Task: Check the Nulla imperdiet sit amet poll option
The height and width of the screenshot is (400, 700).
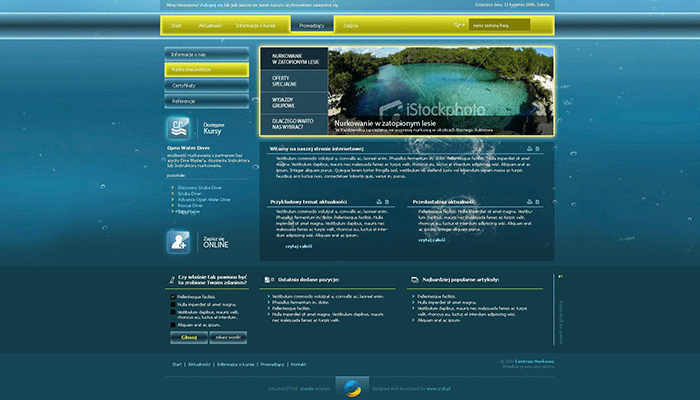Action: pyautogui.click(x=170, y=304)
